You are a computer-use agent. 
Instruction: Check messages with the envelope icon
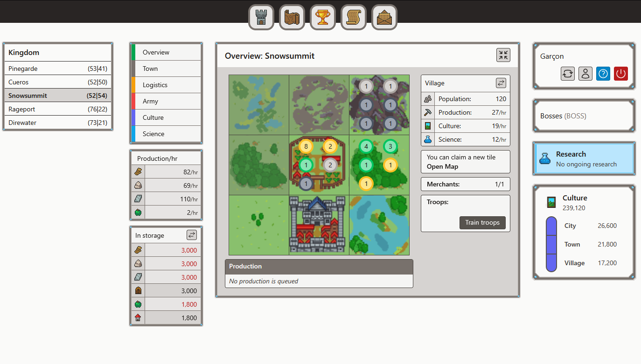pos(384,17)
